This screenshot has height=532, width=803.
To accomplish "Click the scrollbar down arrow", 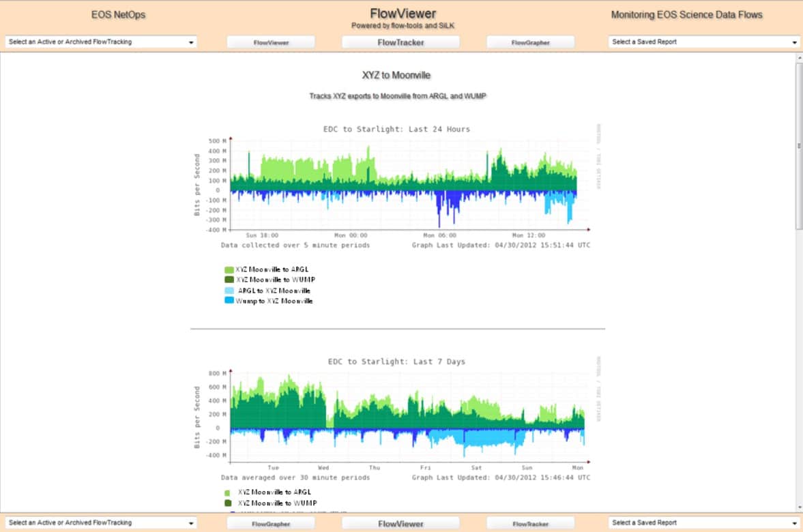I will 799,507.
